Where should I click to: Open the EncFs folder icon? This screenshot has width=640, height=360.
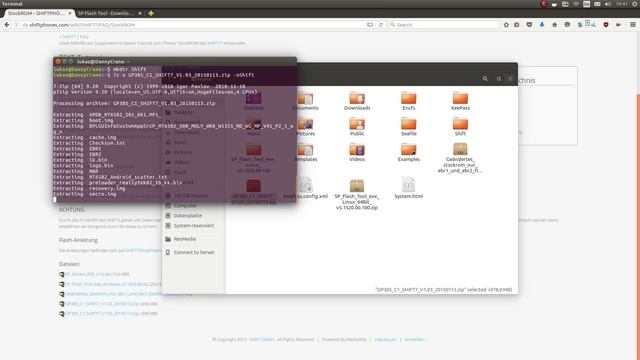(409, 101)
